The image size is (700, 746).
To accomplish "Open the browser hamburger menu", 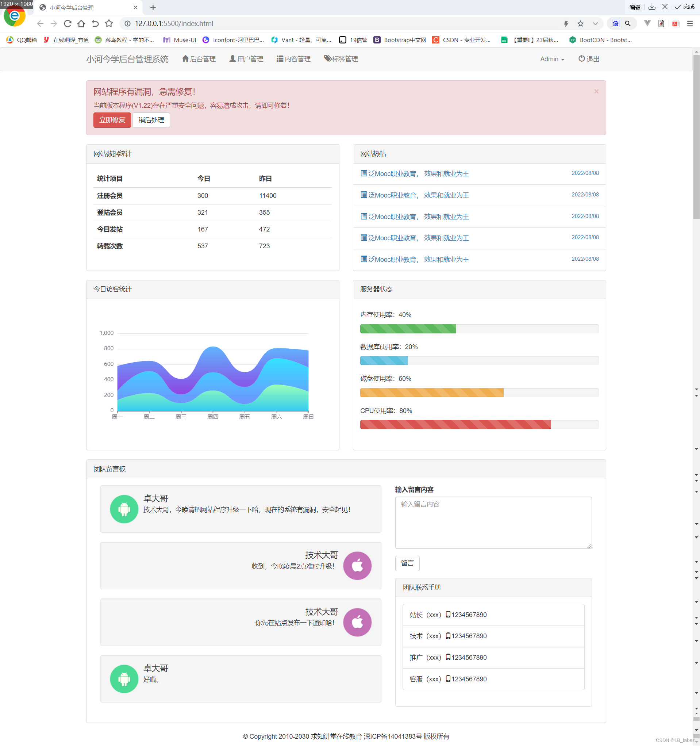I will [x=689, y=24].
